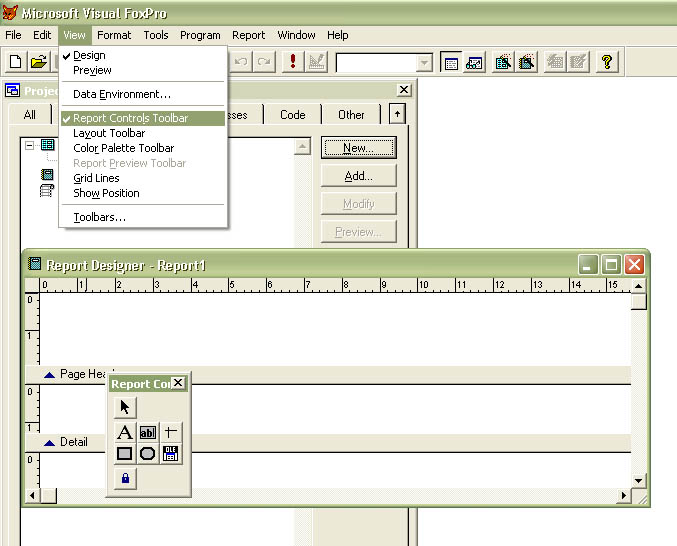Click the Project Manager window icon
Image resolution: width=677 pixels, height=546 pixels.
point(13,90)
